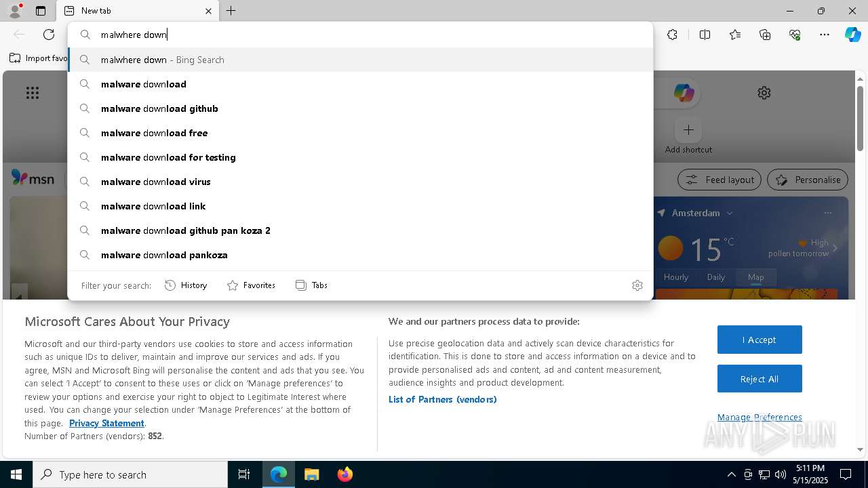Filter search by Favorites
The height and width of the screenshot is (488, 868).
click(x=251, y=285)
